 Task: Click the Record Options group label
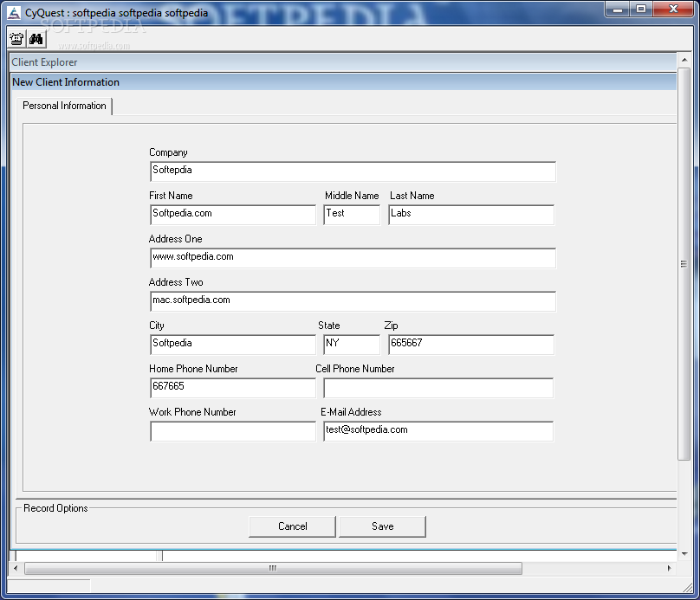click(55, 508)
